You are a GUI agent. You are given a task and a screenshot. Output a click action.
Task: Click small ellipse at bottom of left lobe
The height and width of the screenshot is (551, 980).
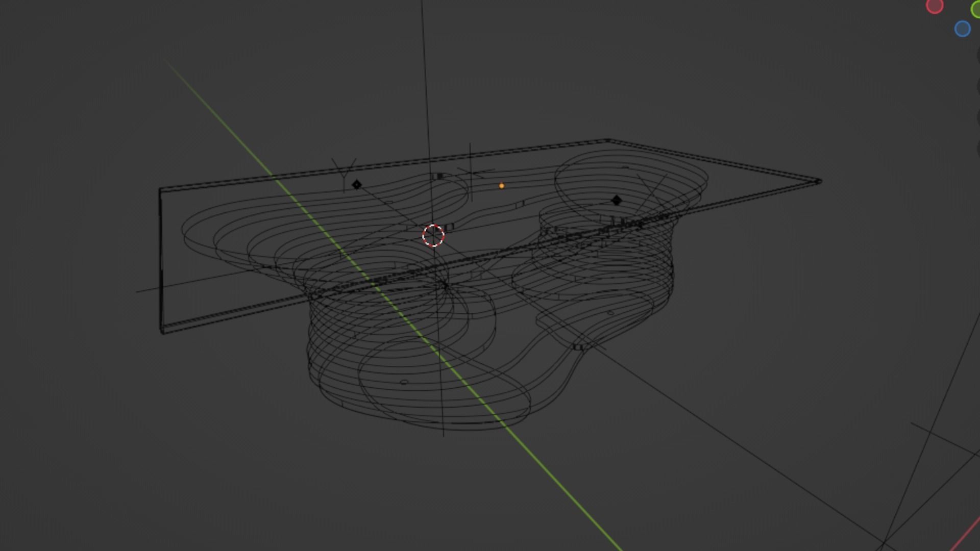tap(404, 382)
